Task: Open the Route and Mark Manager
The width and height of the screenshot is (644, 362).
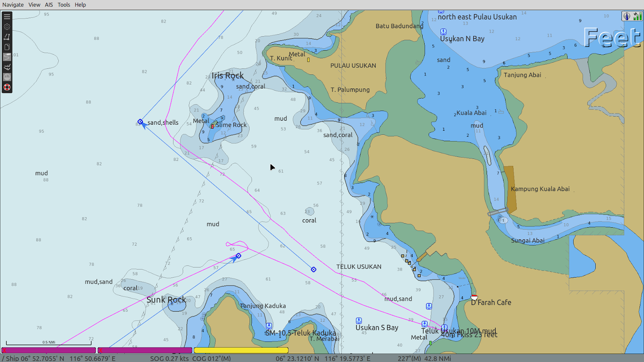Action: [7, 47]
